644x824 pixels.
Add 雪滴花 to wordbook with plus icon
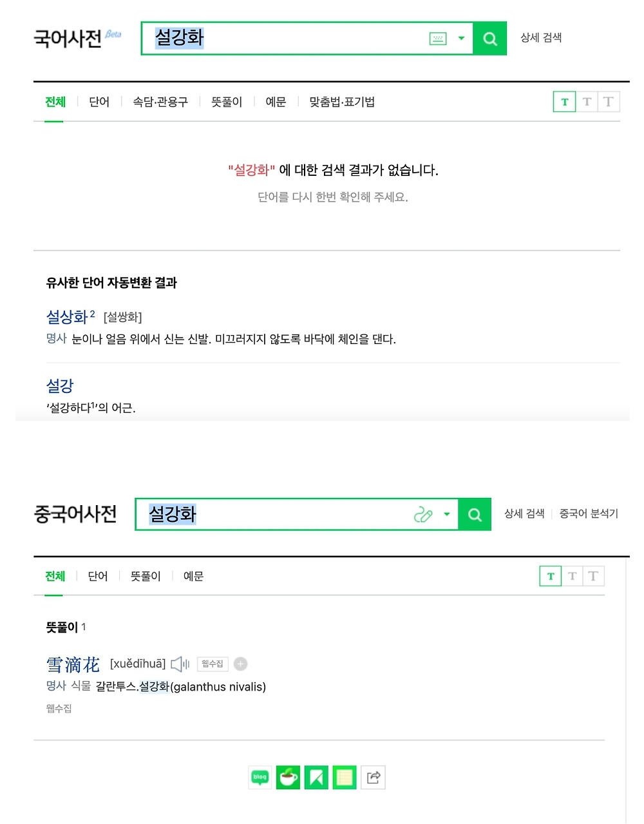(241, 664)
